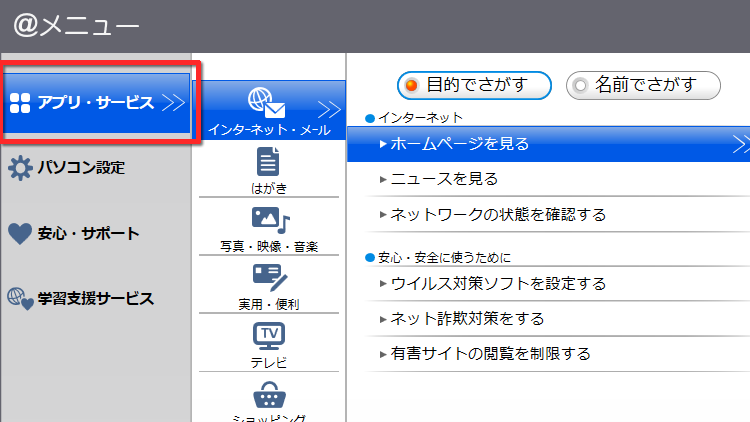This screenshot has width=750, height=422.
Task: Click the インターネット section heading text
Action: pyautogui.click(x=420, y=118)
